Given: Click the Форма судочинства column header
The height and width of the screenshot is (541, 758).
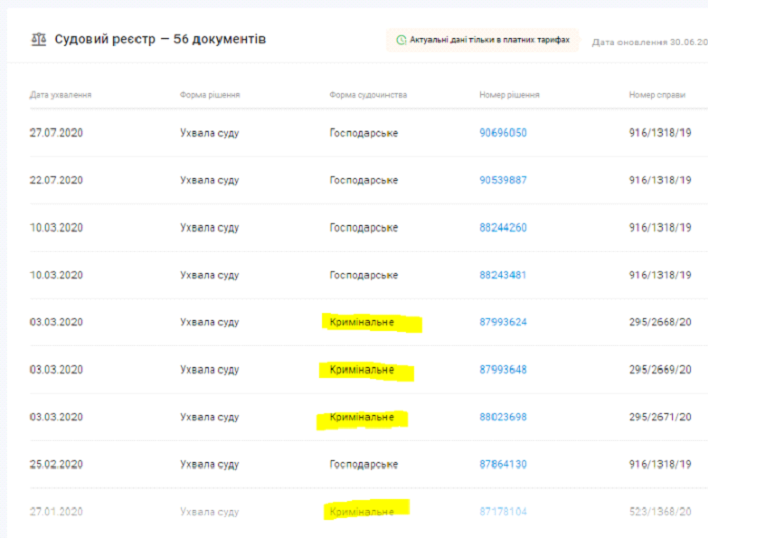Looking at the screenshot, I should click(x=368, y=95).
